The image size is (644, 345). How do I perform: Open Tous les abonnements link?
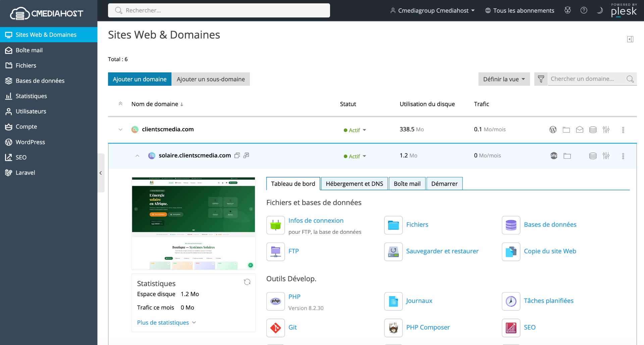[x=520, y=10]
